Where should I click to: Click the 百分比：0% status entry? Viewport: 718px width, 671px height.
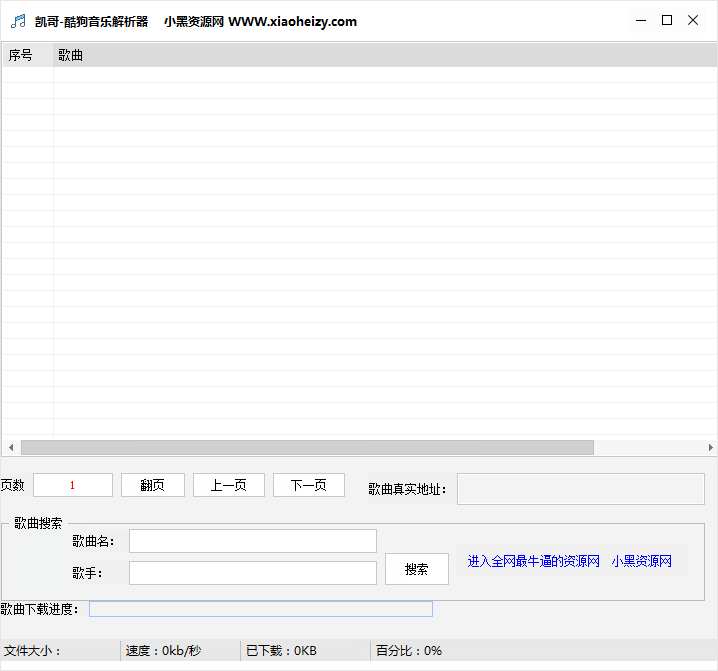pos(409,650)
